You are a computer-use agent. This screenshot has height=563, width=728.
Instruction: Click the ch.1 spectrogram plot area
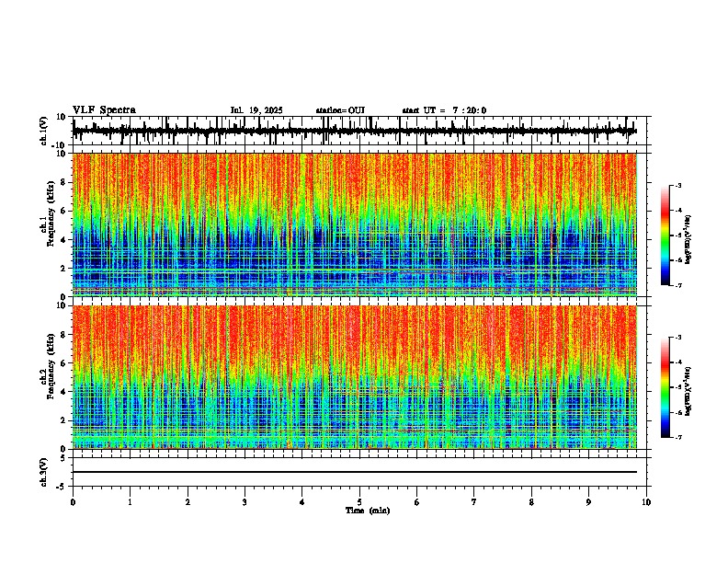[x=354, y=224]
